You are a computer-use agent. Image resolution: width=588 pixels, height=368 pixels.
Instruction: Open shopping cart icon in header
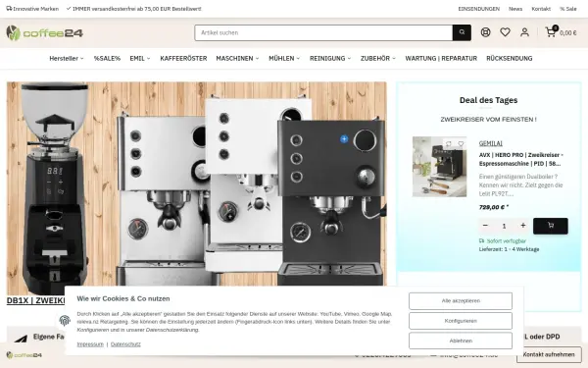click(551, 32)
